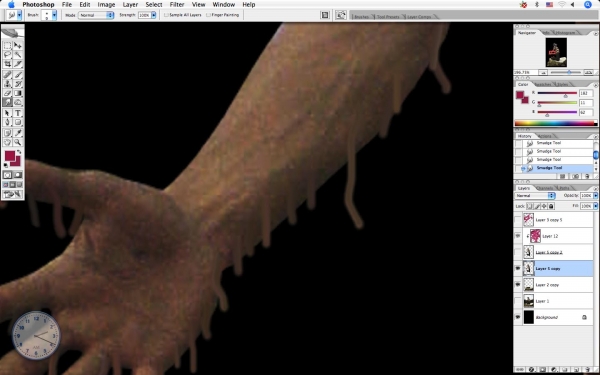The height and width of the screenshot is (375, 600).
Task: Select the Magic Wand tool
Action: click(x=18, y=55)
